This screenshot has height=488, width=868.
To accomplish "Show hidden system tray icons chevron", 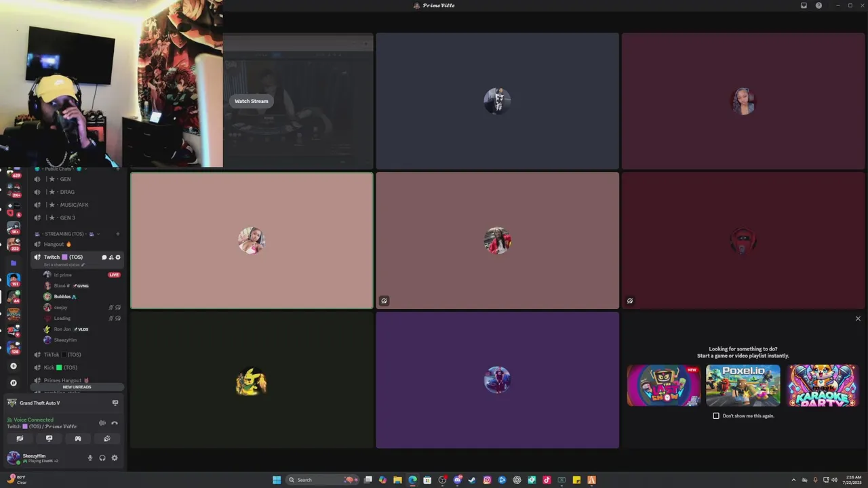I will [x=793, y=480].
